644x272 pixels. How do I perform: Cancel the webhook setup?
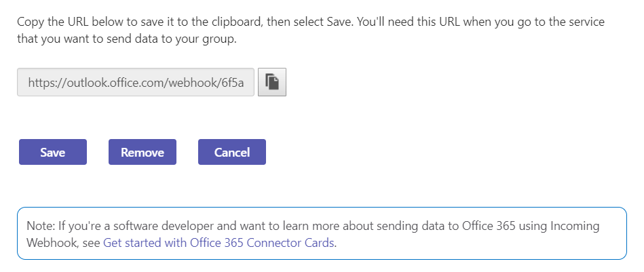pos(232,152)
